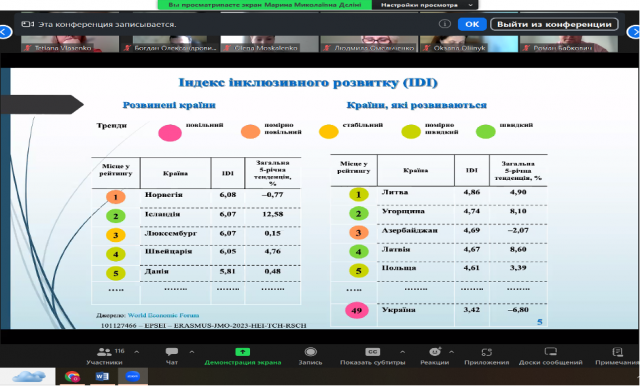Image resolution: width=640 pixels, height=386 pixels.
Task: Show next participant thumbnails with right arrow
Action: click(x=634, y=32)
